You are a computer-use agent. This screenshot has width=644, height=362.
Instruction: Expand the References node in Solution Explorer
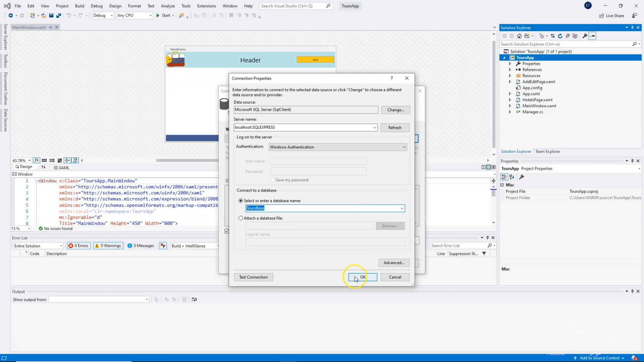510,70
